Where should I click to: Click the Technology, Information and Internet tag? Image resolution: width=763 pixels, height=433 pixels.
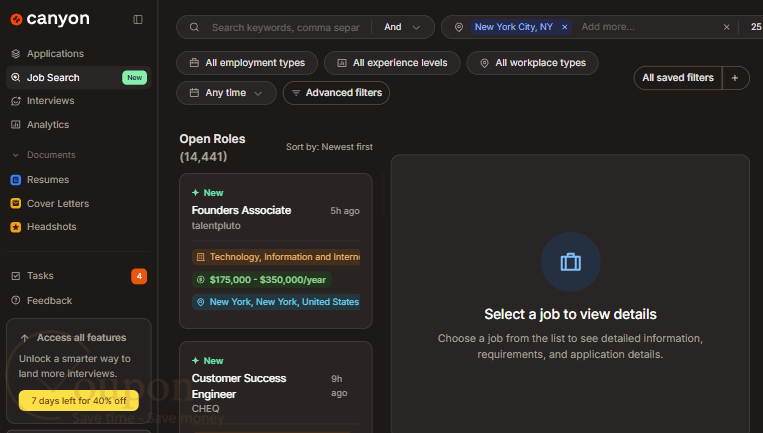276,257
